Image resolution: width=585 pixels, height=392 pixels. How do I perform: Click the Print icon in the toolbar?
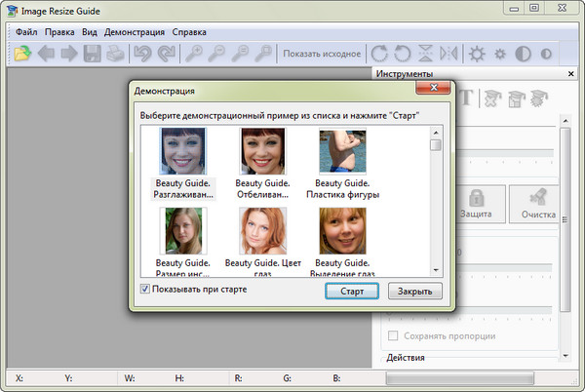coord(116,54)
